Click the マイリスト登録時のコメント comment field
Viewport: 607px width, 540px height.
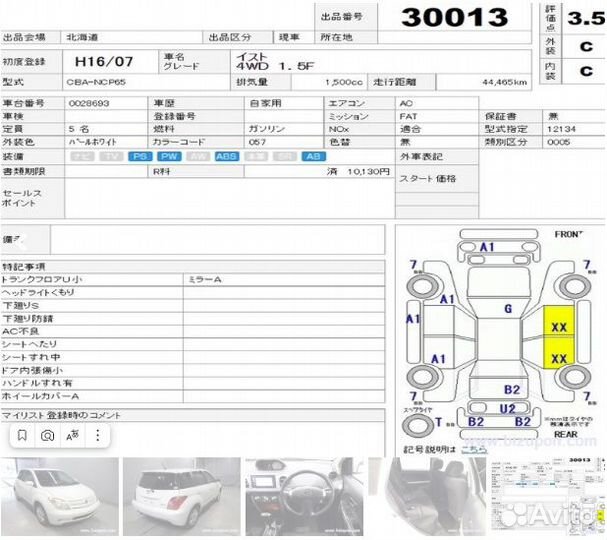[193, 439]
